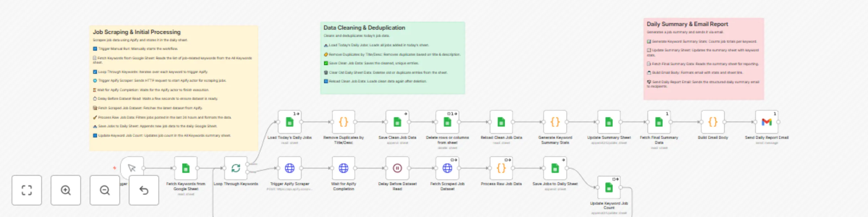
Task: Click the zoom in magnifier button
Action: point(66,190)
